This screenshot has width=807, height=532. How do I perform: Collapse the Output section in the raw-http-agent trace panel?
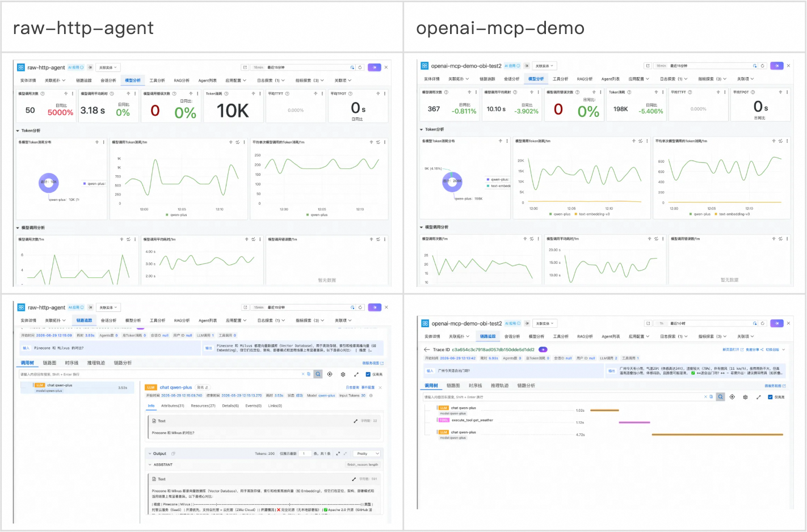[x=150, y=454]
